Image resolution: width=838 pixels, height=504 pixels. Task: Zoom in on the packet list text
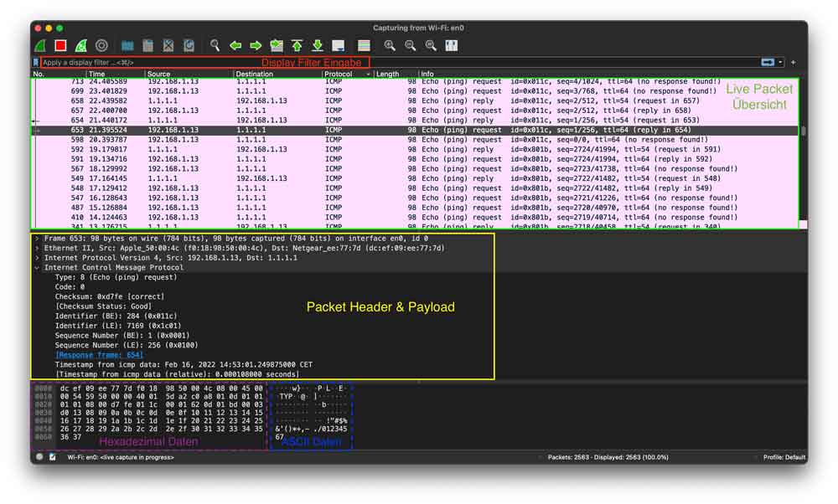point(391,46)
